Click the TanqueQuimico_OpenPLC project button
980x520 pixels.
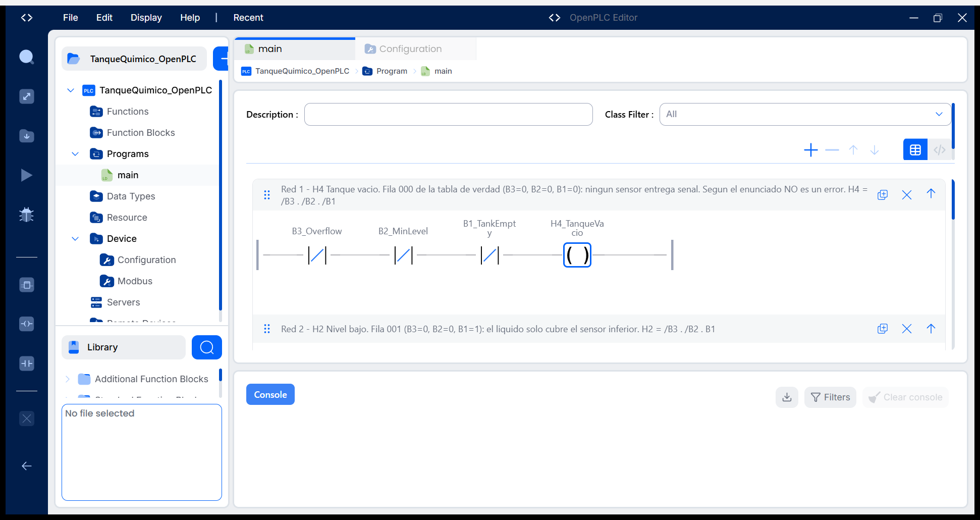point(134,59)
